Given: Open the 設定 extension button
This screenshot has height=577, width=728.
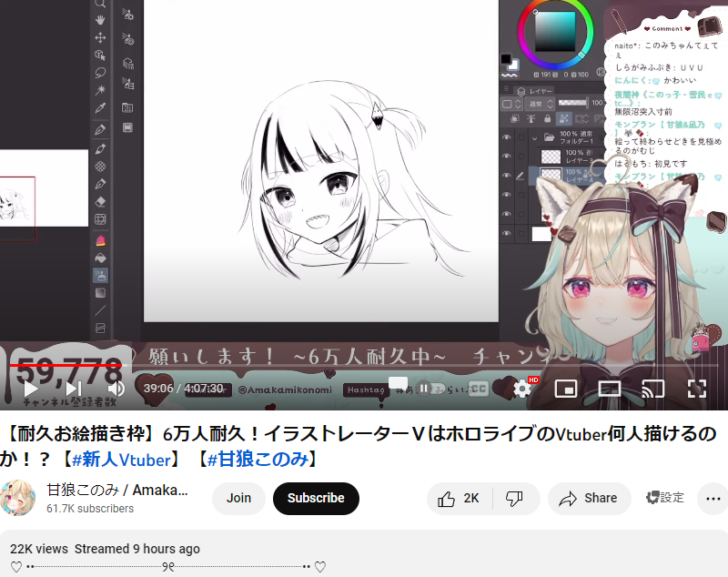Looking at the screenshot, I should coord(665,498).
